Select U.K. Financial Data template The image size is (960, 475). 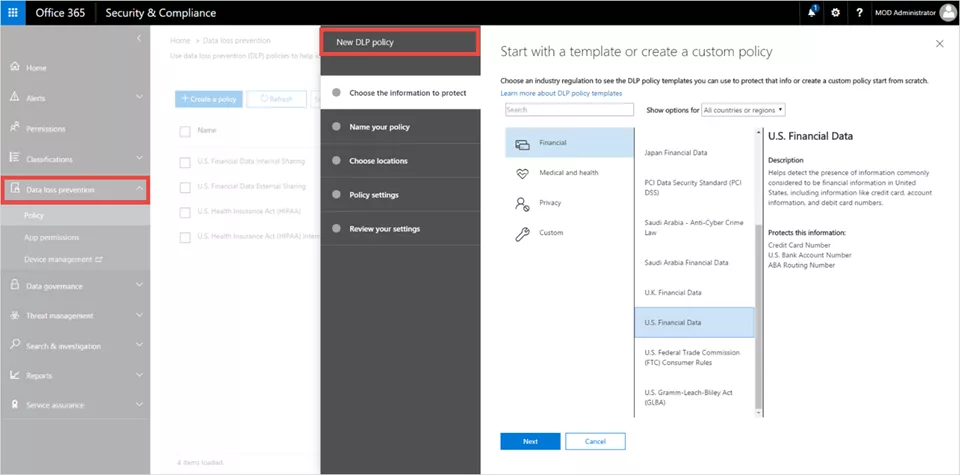tap(694, 293)
